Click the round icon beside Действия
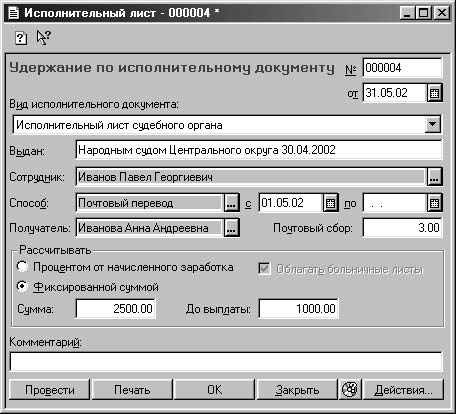Viewport: 456px width, 414px height. tap(349, 389)
